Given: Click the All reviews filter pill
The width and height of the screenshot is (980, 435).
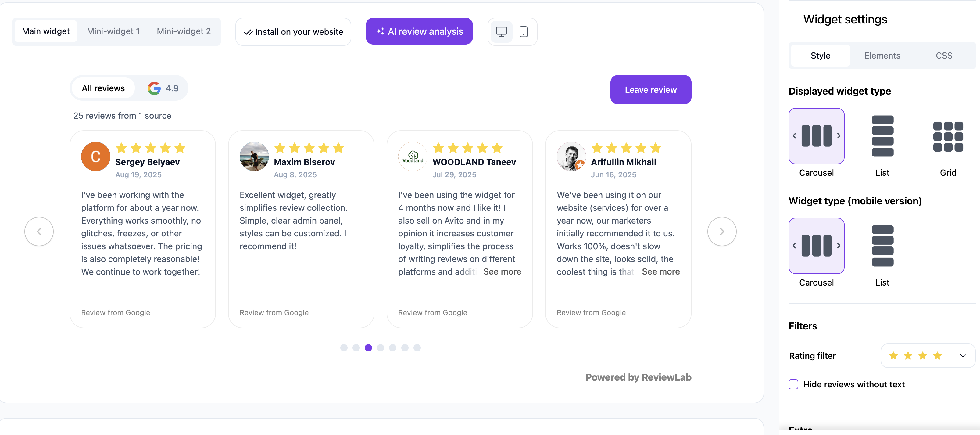Looking at the screenshot, I should click(103, 88).
